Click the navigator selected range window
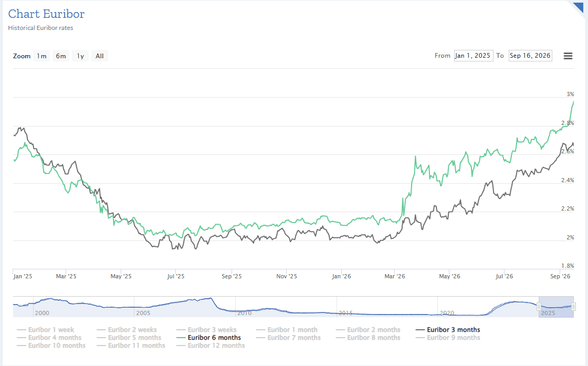 pyautogui.click(x=556, y=307)
